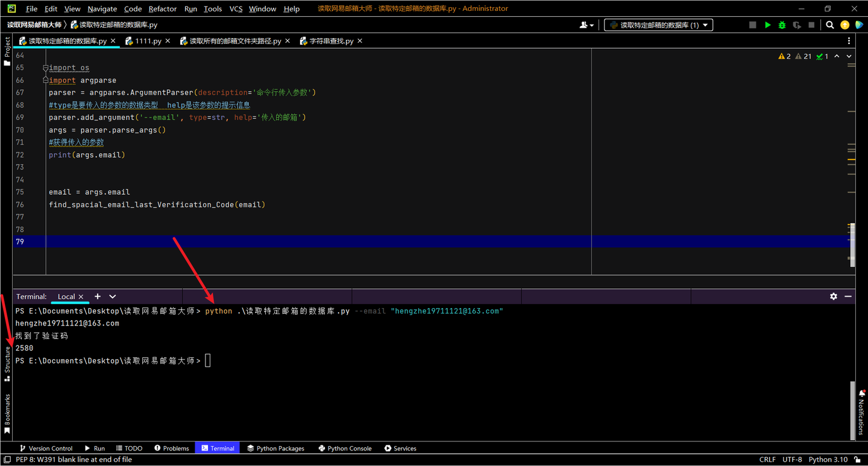Open the run configuration dropdown
The width and height of the screenshot is (868, 466).
point(659,25)
